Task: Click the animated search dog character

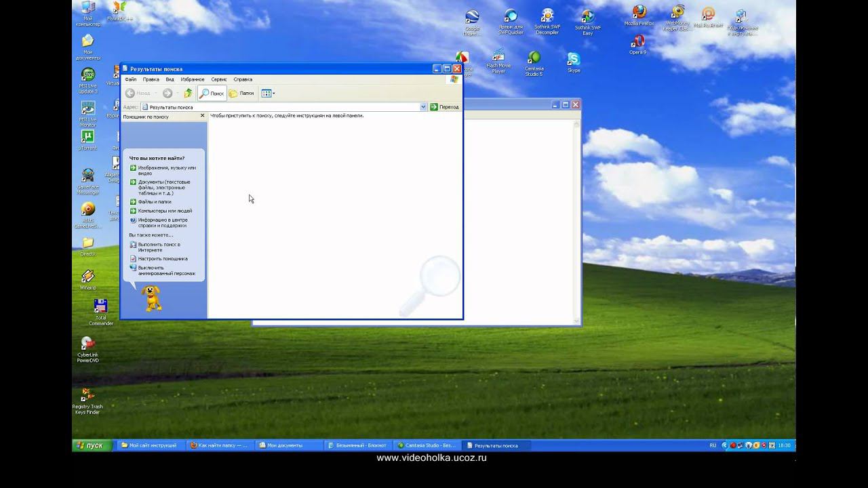Action: [x=153, y=298]
